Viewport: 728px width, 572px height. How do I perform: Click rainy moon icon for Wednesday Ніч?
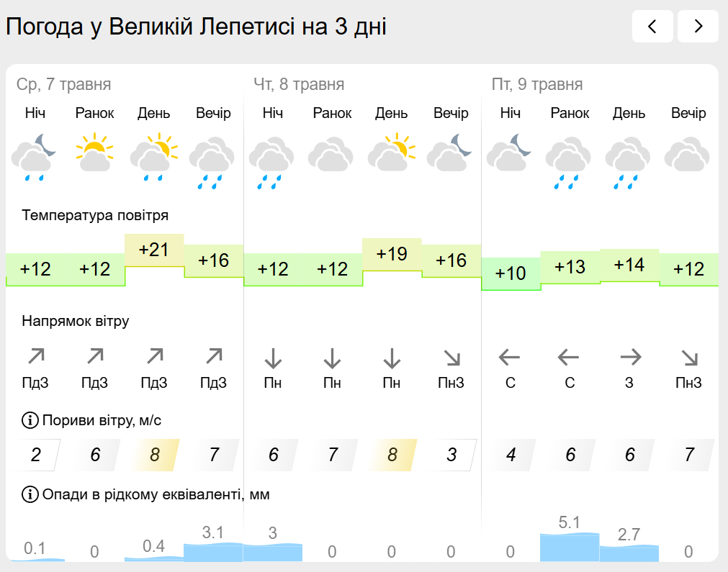35,157
